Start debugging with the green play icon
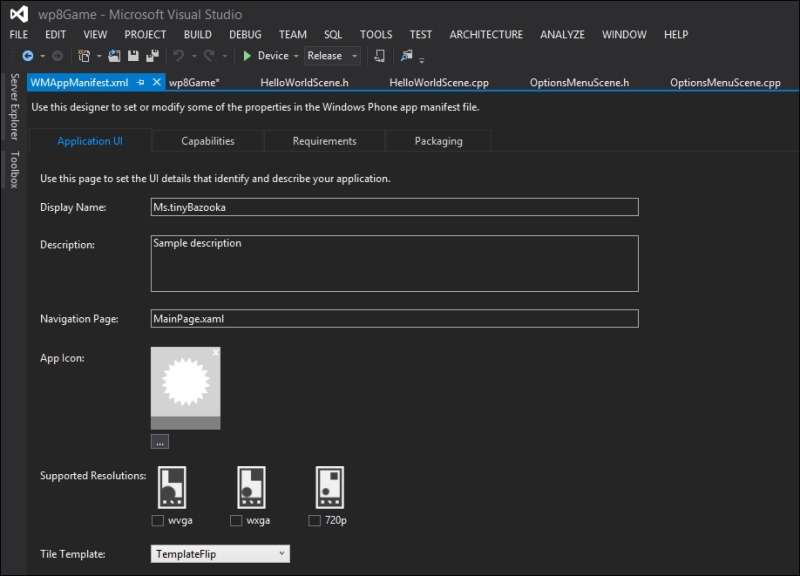This screenshot has height=576, width=800. [247, 56]
